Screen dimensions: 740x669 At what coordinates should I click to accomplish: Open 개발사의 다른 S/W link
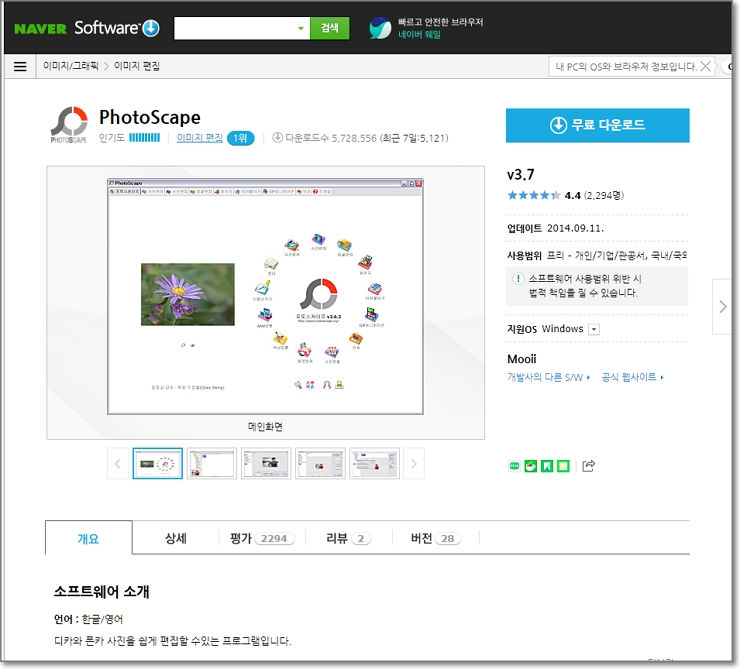[548, 377]
